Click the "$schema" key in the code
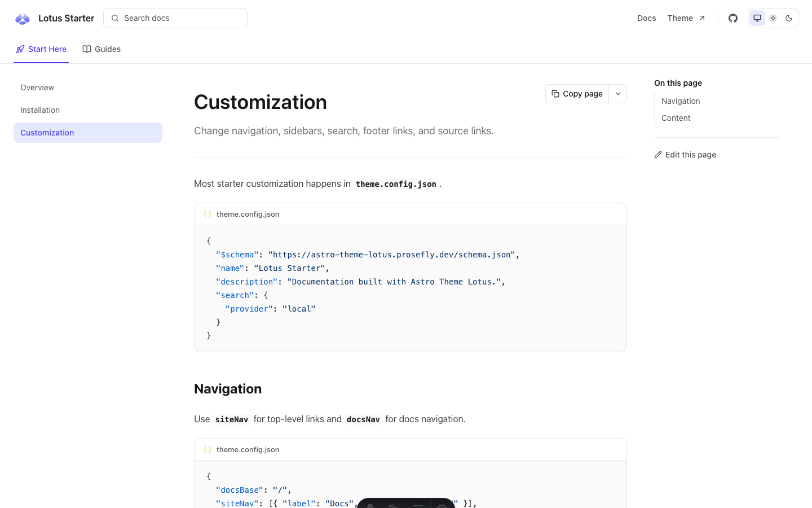Screen dimensions: 812x508 (x=237, y=255)
